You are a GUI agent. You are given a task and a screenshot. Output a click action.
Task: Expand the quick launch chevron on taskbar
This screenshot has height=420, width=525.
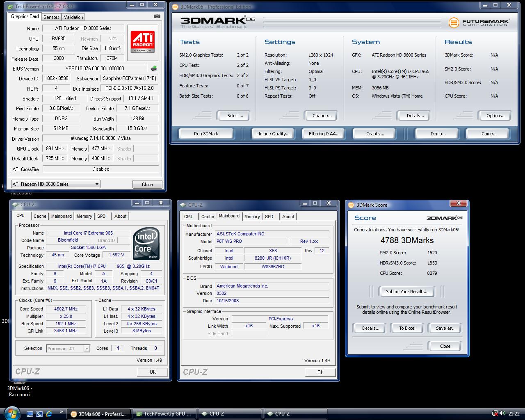pyautogui.click(x=62, y=412)
